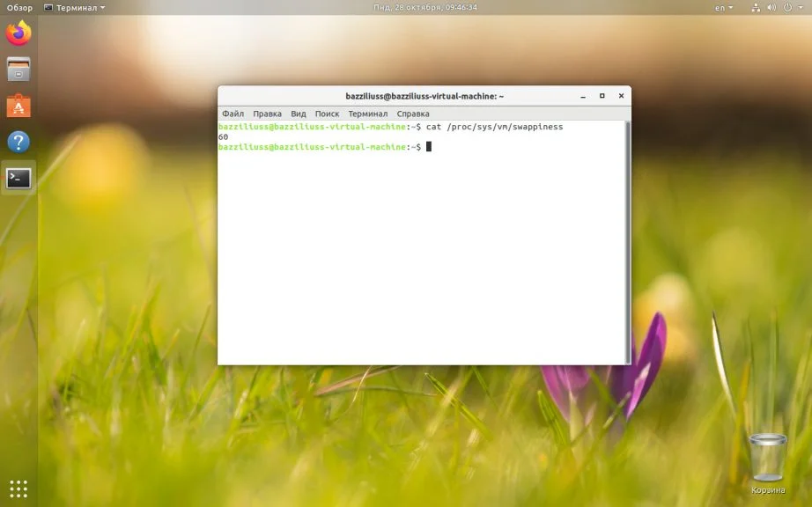Open Firefox from the dock
This screenshot has width=812, height=507.
(18, 33)
